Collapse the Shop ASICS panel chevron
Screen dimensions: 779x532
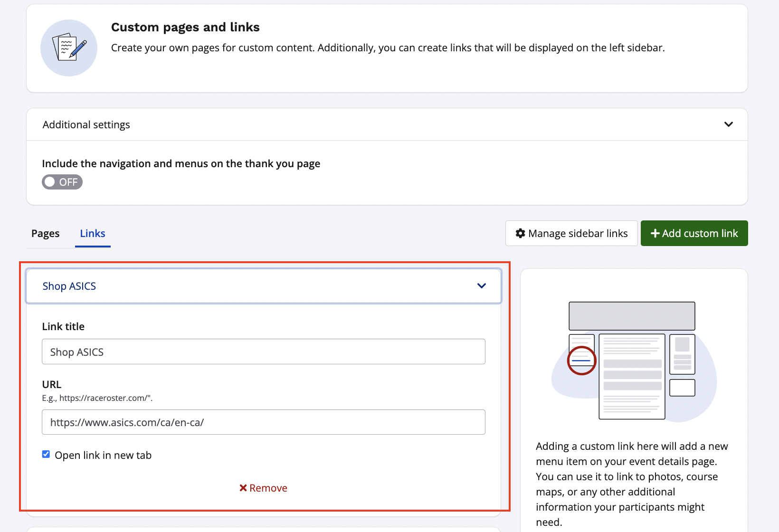481,286
